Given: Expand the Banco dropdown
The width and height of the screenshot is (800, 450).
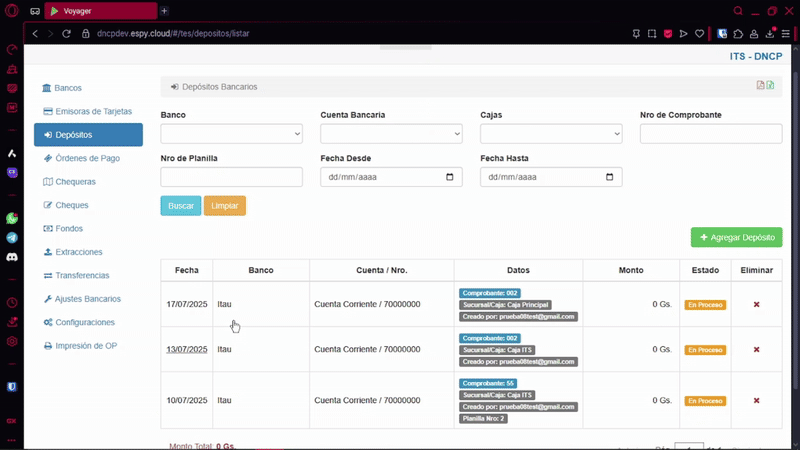Looking at the screenshot, I should click(x=231, y=134).
